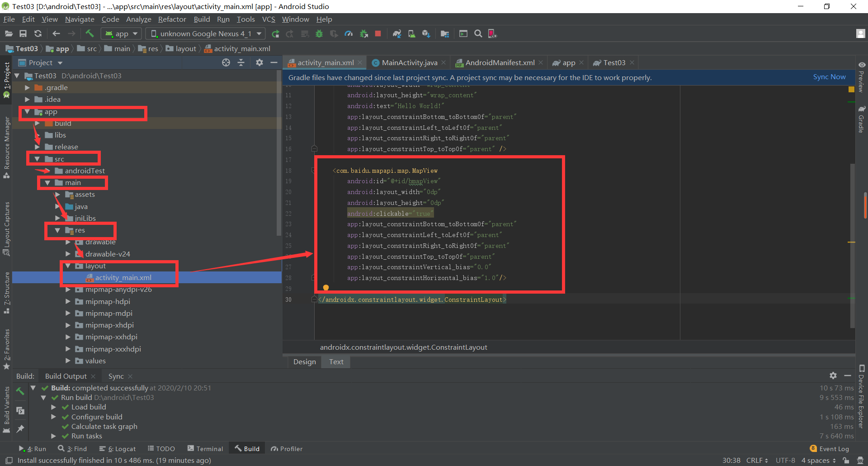Open the Build menu

pyautogui.click(x=202, y=19)
